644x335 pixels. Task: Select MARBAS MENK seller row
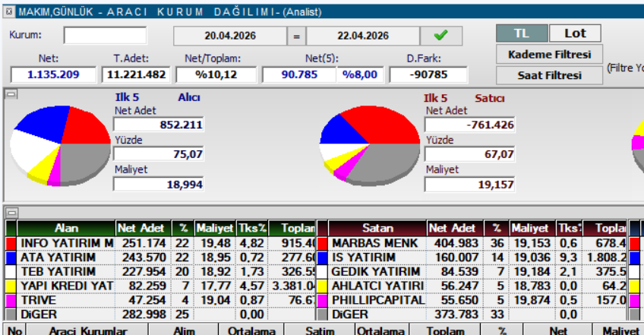click(x=472, y=243)
